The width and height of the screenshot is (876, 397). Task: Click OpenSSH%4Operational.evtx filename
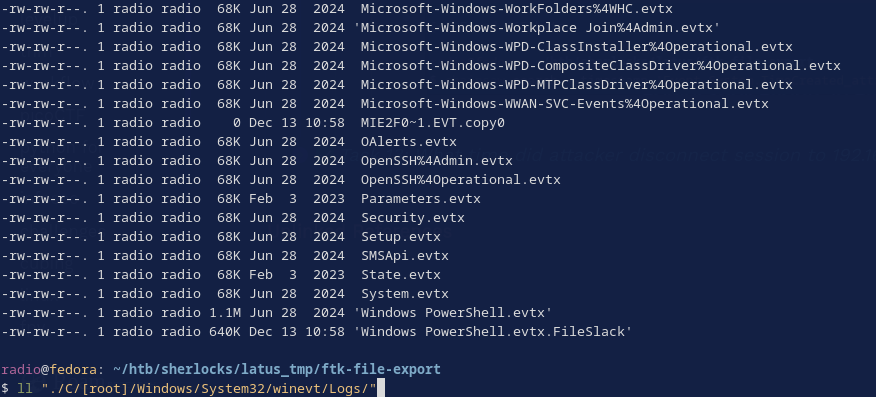[x=460, y=180]
